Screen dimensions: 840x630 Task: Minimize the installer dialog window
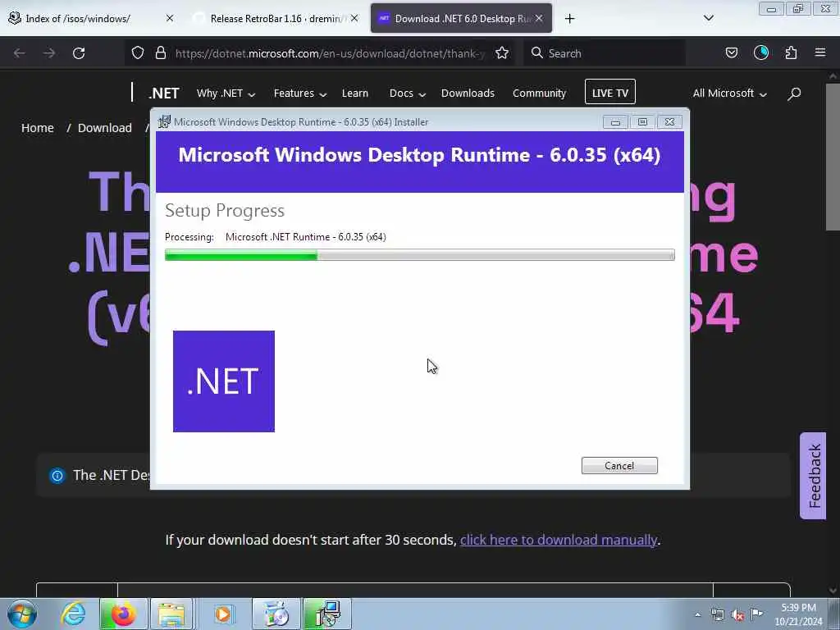pos(615,122)
